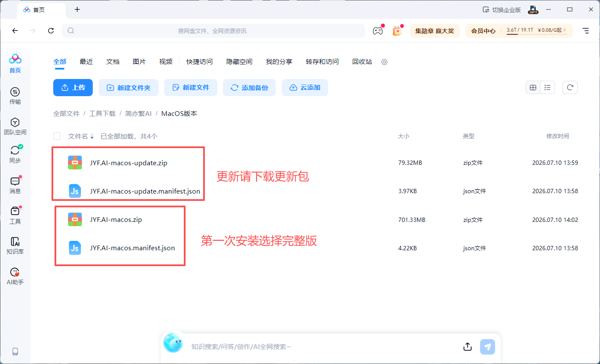
Task: Select the 全部 tab
Action: click(x=60, y=62)
